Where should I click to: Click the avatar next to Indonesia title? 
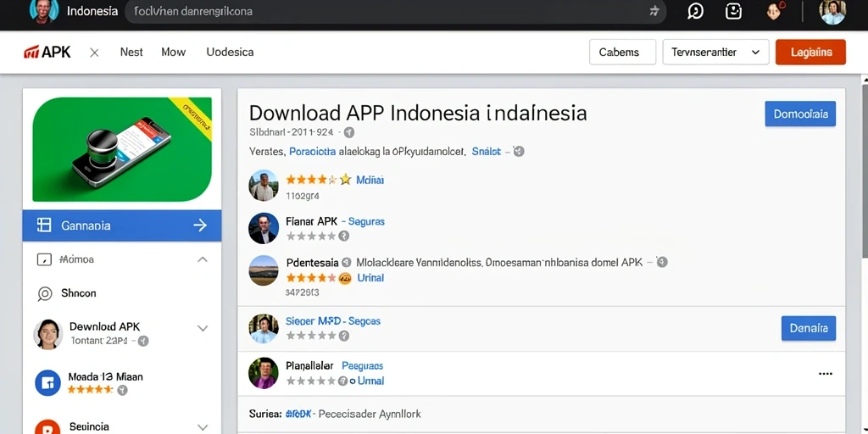click(x=44, y=11)
